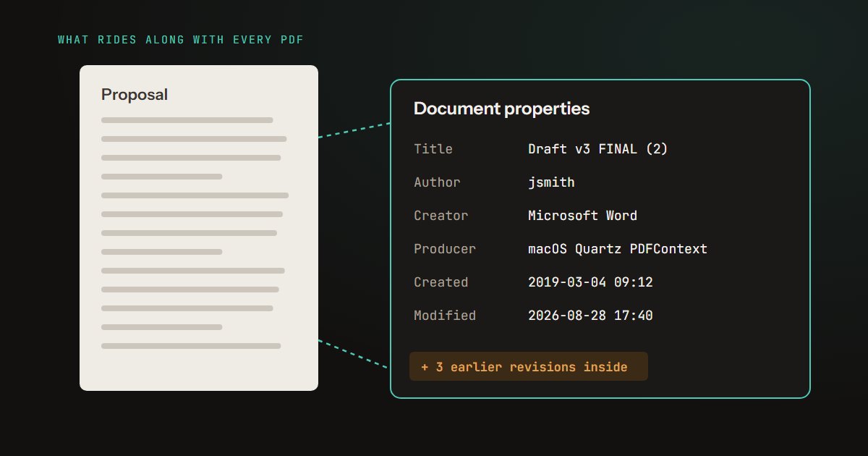This screenshot has width=868, height=456.
Task: Select the modified date '2026-08-28 17:40'
Action: (590, 316)
